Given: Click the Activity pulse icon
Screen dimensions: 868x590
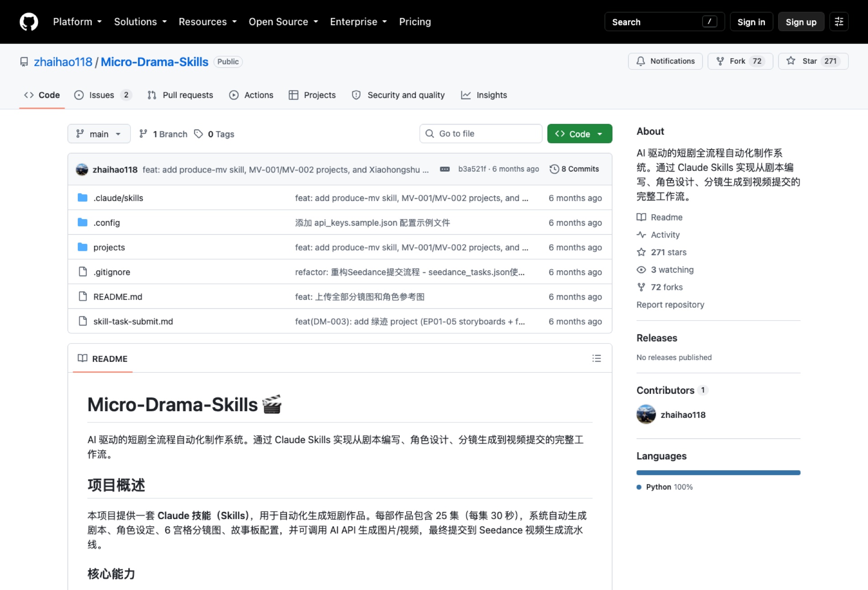Looking at the screenshot, I should tap(641, 234).
